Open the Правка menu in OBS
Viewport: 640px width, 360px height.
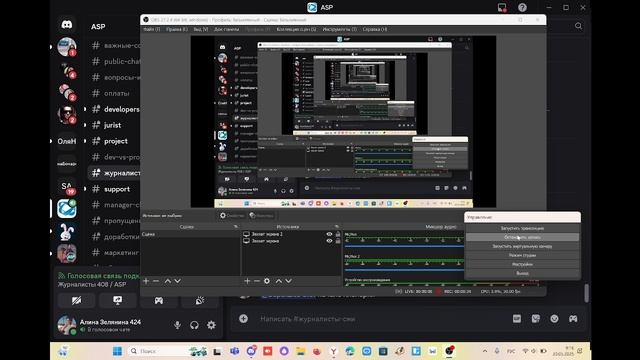click(x=177, y=29)
